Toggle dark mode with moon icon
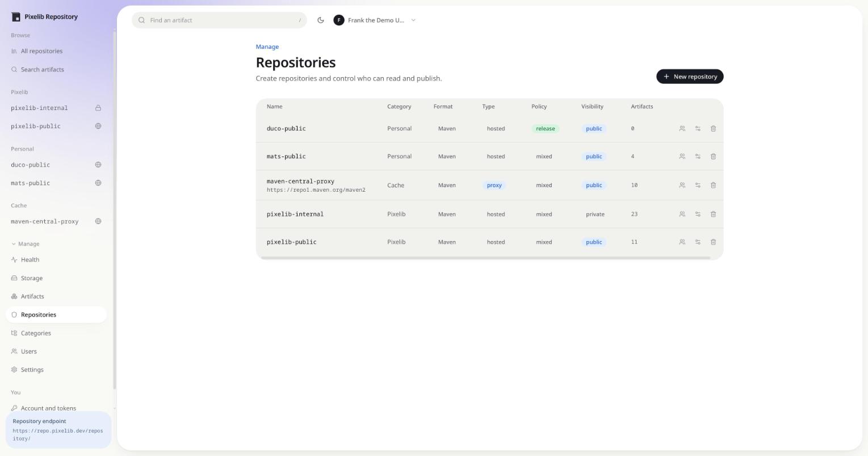 point(321,20)
